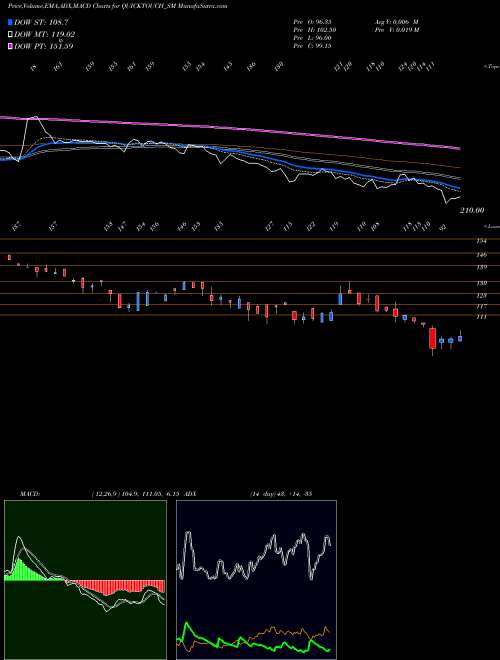500x660 pixels.
Task: Select the 'DOW PT: 151.59' legend text
Action: [x=44, y=46]
